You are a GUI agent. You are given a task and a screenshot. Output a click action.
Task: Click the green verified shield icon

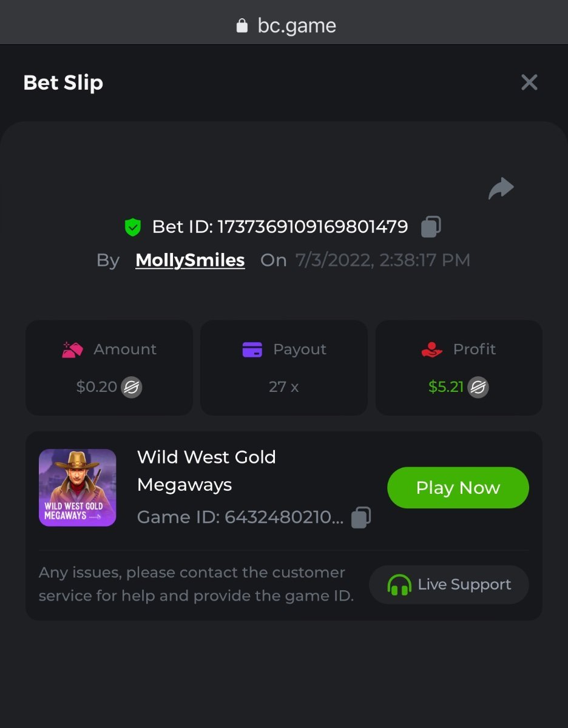click(x=132, y=227)
